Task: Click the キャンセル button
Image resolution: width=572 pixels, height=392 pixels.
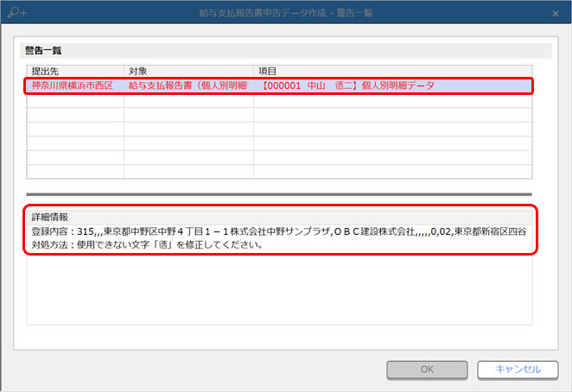Action: [x=518, y=369]
